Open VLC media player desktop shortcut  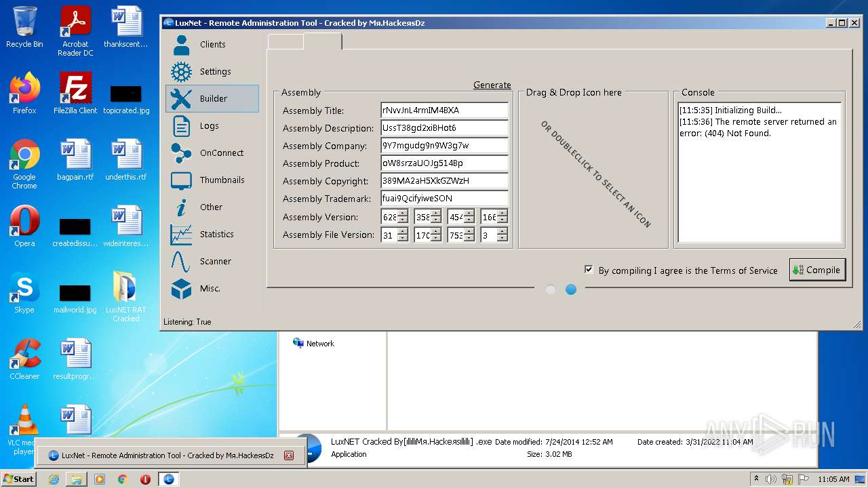(x=24, y=430)
